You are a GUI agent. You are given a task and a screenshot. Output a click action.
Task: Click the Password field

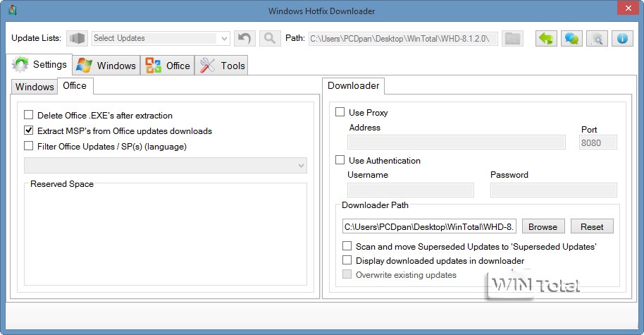click(x=554, y=190)
